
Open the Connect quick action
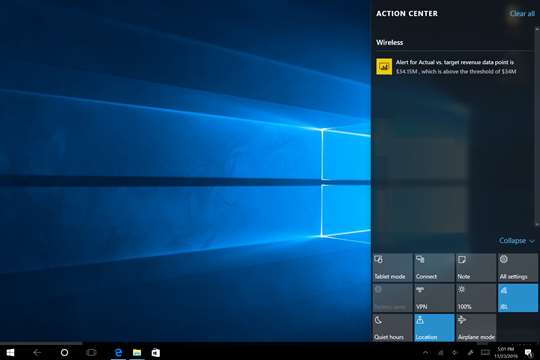point(434,268)
